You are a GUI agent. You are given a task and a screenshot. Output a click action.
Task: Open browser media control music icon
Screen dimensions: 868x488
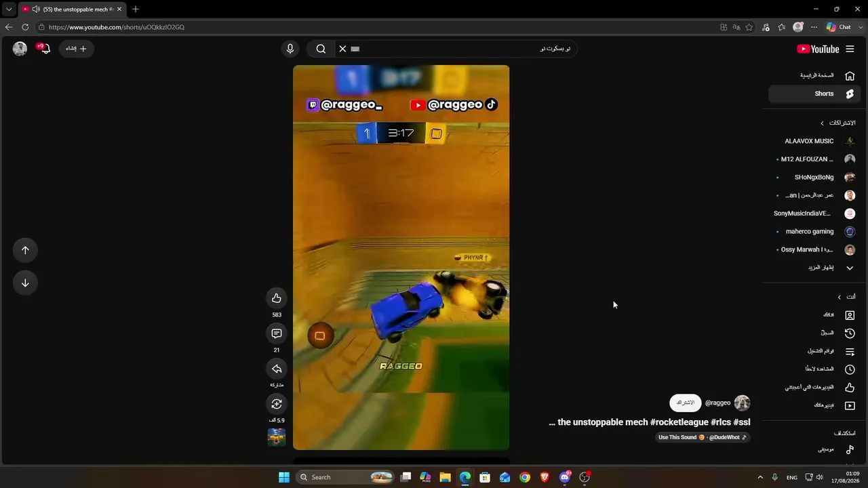[766, 27]
